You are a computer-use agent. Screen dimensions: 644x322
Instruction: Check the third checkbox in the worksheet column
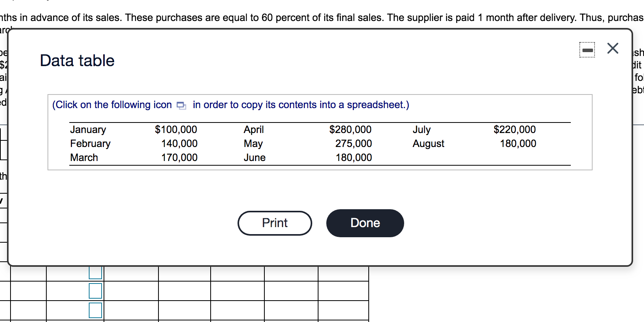pos(96,310)
